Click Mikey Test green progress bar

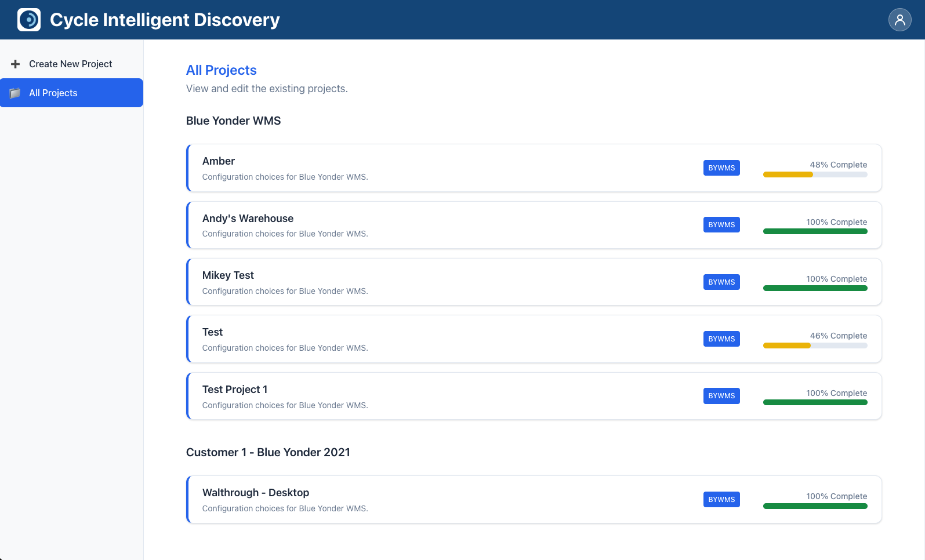815,288
